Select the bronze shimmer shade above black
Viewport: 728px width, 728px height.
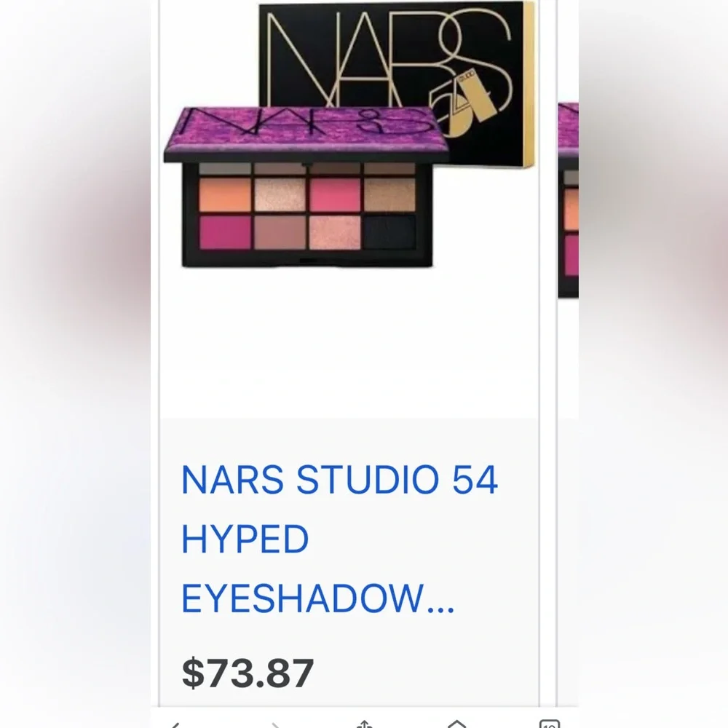click(x=389, y=195)
